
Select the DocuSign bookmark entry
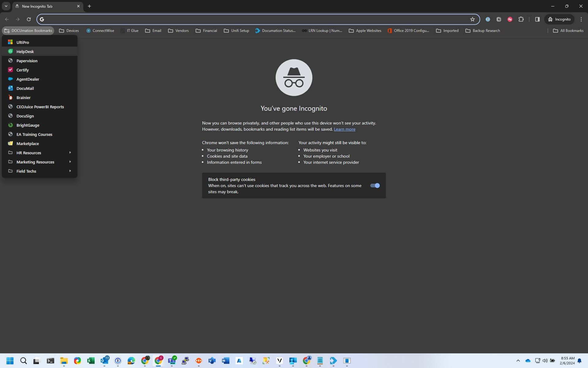(x=25, y=116)
